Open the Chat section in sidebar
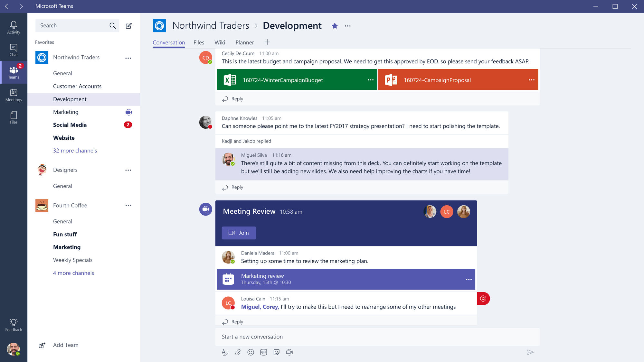 (14, 50)
